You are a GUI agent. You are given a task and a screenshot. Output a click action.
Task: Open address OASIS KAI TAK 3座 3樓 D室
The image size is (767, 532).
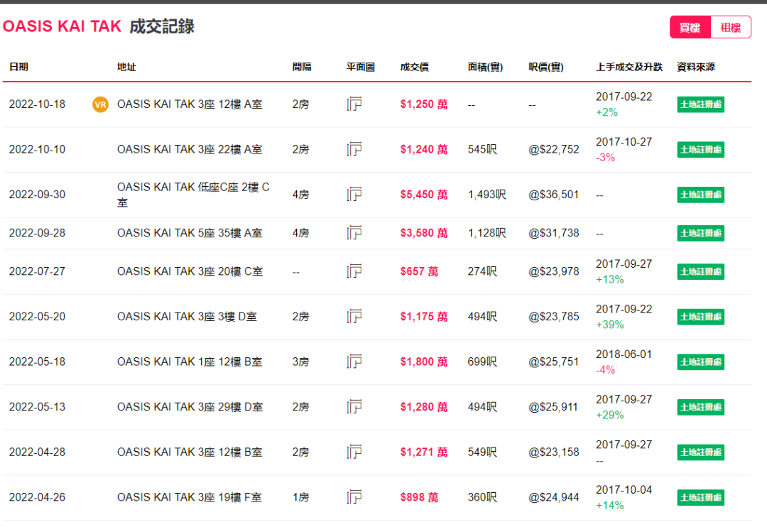click(187, 317)
